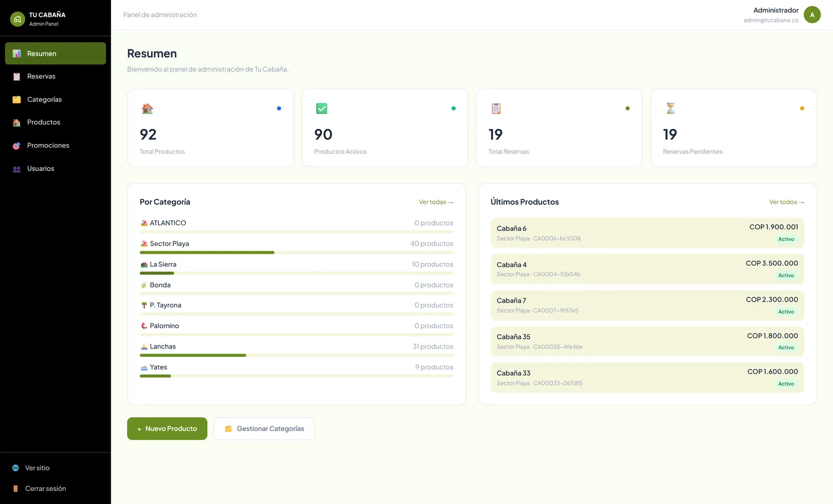Click the globe icon beside Ver sitio
833x504 pixels.
click(x=16, y=468)
